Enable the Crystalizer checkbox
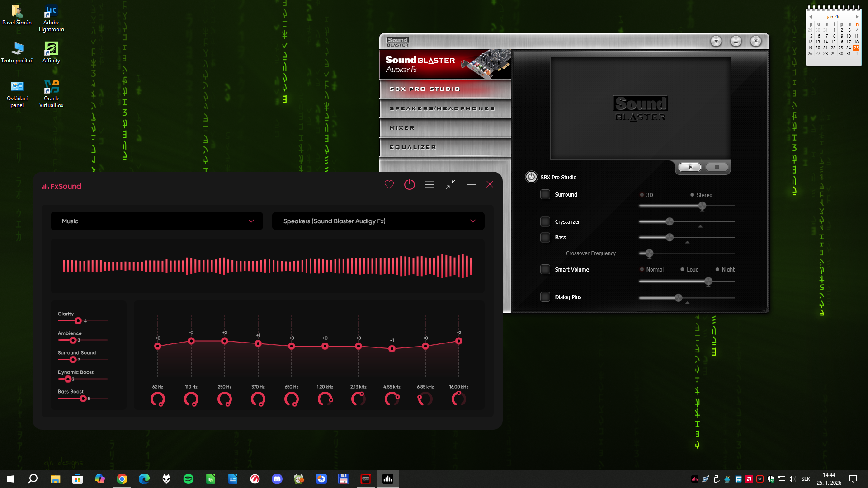868x488 pixels. coord(545,221)
